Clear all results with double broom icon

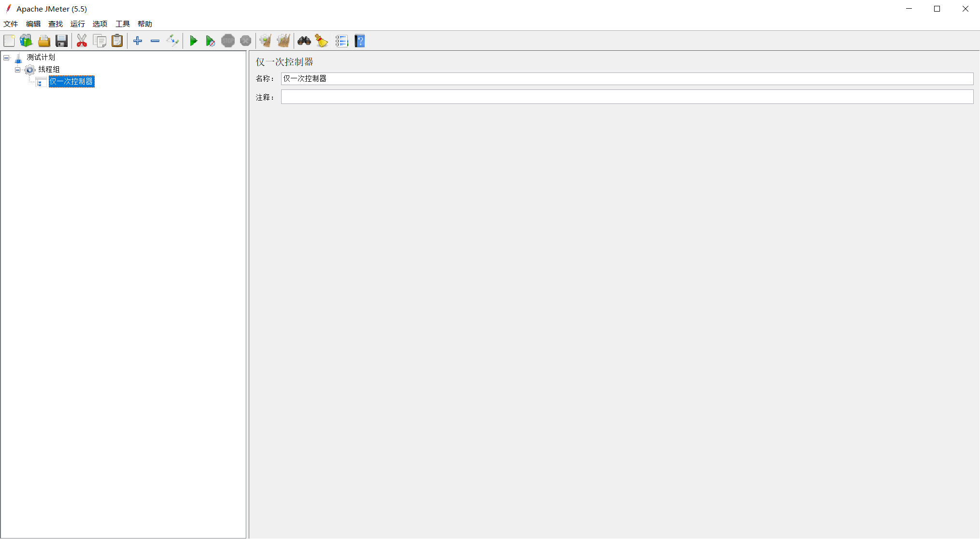(x=284, y=41)
